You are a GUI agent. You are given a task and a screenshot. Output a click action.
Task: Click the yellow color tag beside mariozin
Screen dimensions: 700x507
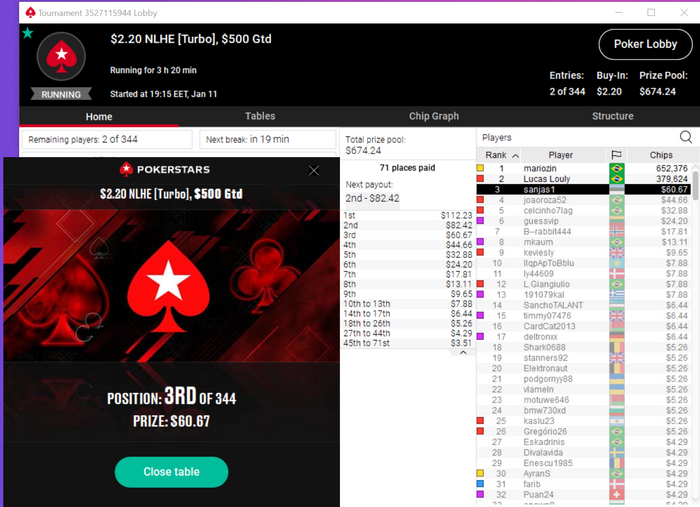tap(480, 168)
